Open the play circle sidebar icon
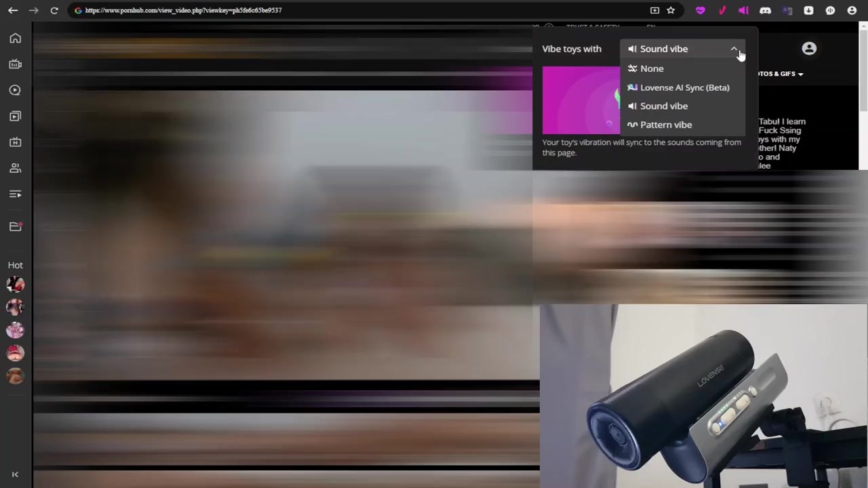The width and height of the screenshot is (868, 488). tap(15, 90)
